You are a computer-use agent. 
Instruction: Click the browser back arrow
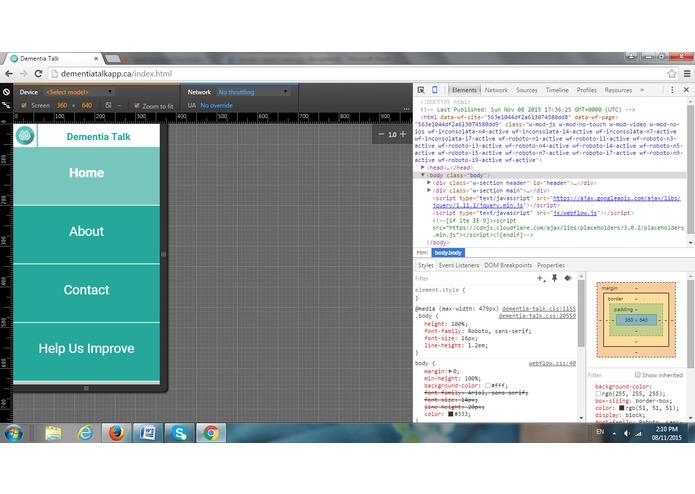point(9,74)
